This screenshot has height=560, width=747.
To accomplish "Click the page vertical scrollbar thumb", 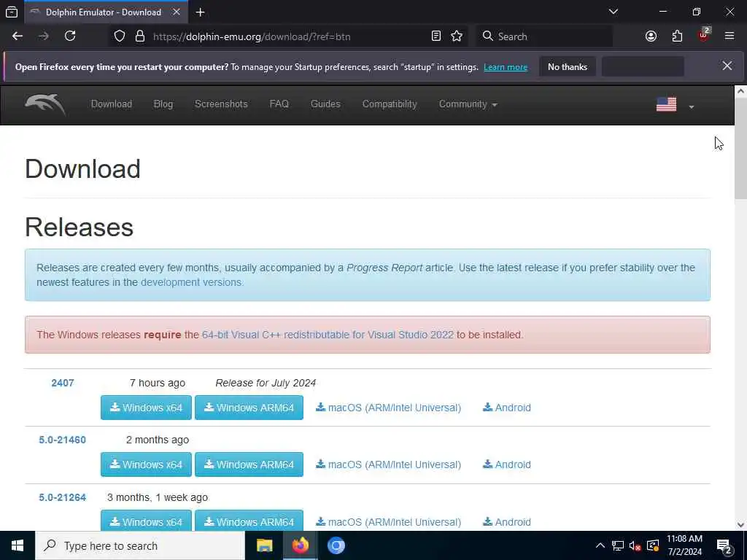I will click(x=740, y=149).
